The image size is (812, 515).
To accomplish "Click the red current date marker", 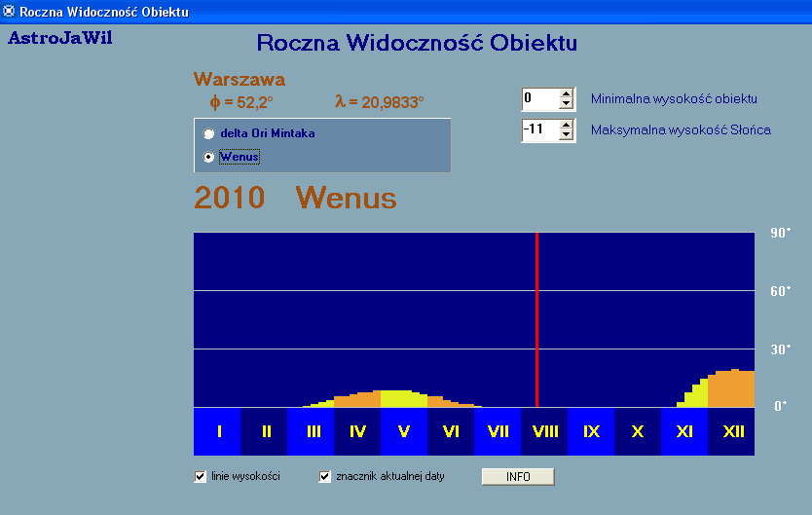I will click(x=537, y=320).
